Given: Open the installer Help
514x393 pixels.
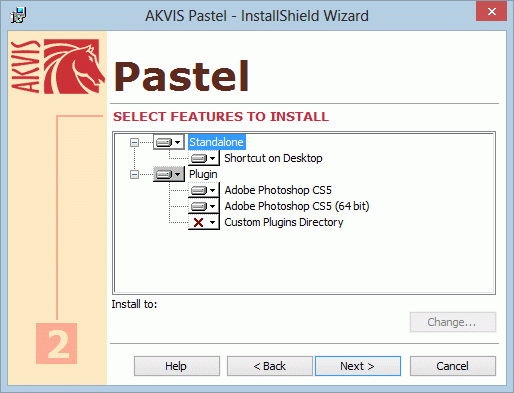Looking at the screenshot, I should coord(177,366).
